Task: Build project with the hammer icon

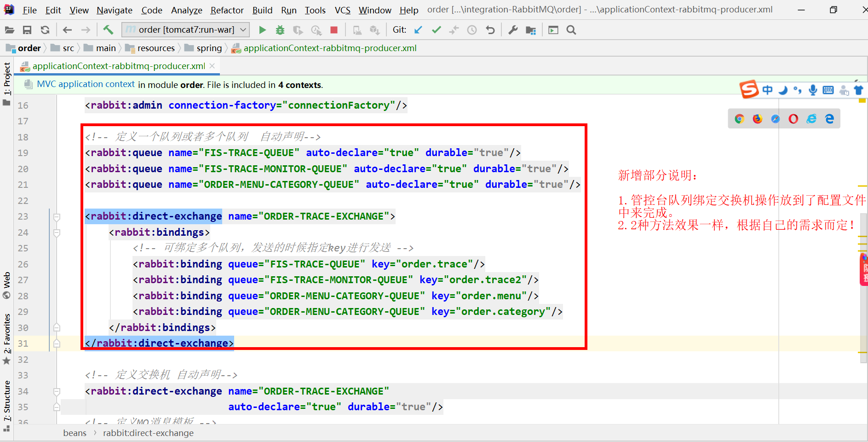Action: click(108, 30)
